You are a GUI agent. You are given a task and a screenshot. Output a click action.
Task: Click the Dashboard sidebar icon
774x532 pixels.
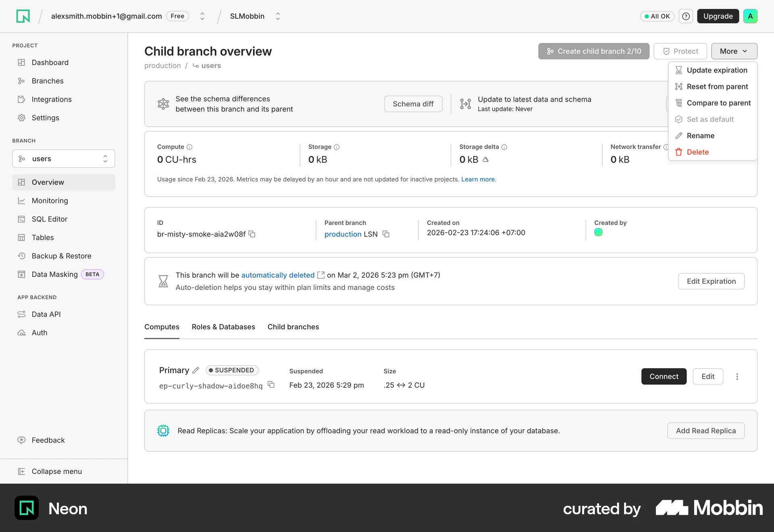[22, 62]
